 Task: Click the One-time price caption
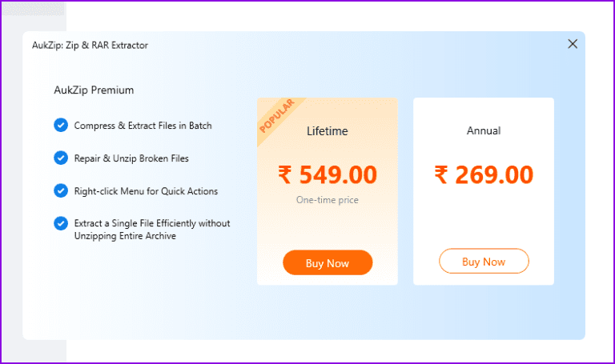[328, 200]
